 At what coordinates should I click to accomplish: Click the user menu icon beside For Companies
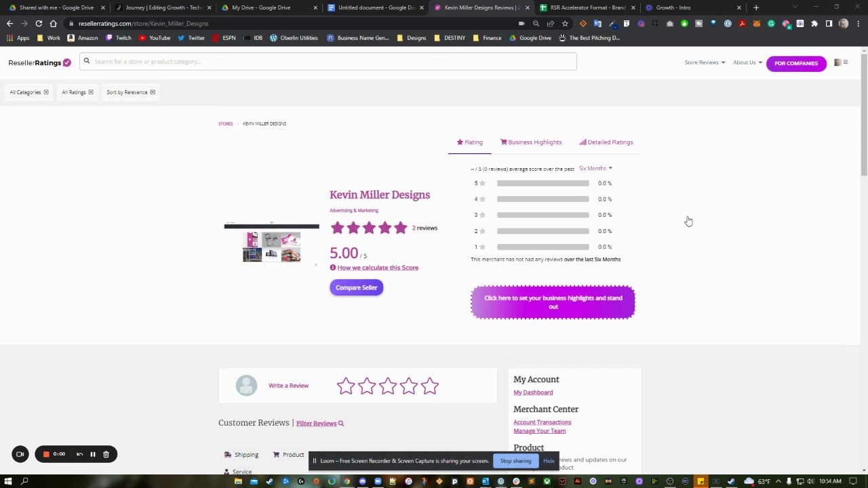841,62
